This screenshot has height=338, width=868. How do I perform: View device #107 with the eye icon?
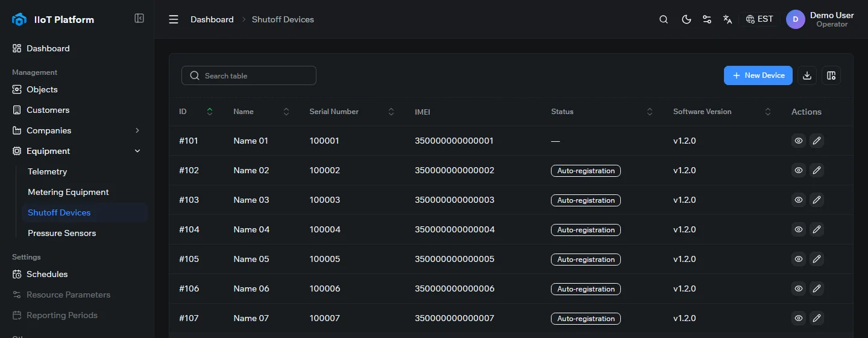[799, 318]
